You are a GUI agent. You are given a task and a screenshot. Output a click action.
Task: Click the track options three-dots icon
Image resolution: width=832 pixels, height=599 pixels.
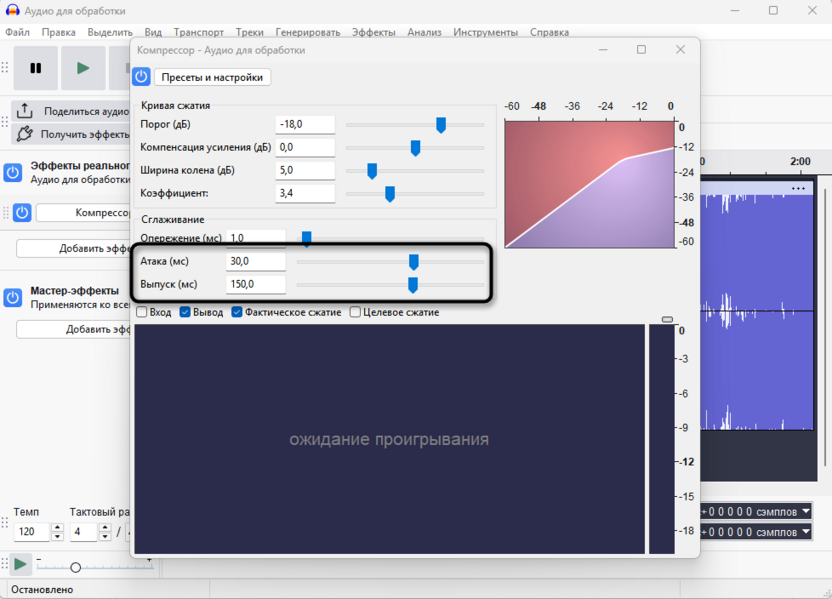coord(798,188)
